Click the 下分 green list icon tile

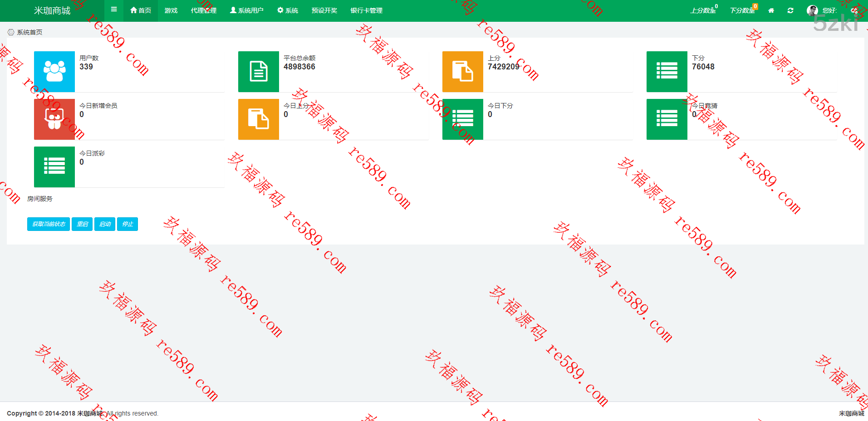667,72
